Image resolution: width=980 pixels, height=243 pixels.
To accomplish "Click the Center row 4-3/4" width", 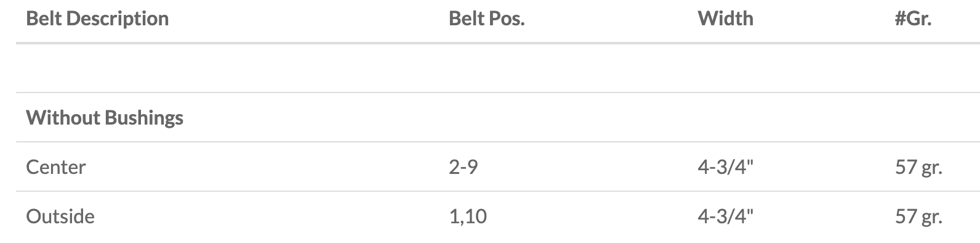I will pyautogui.click(x=725, y=167).
